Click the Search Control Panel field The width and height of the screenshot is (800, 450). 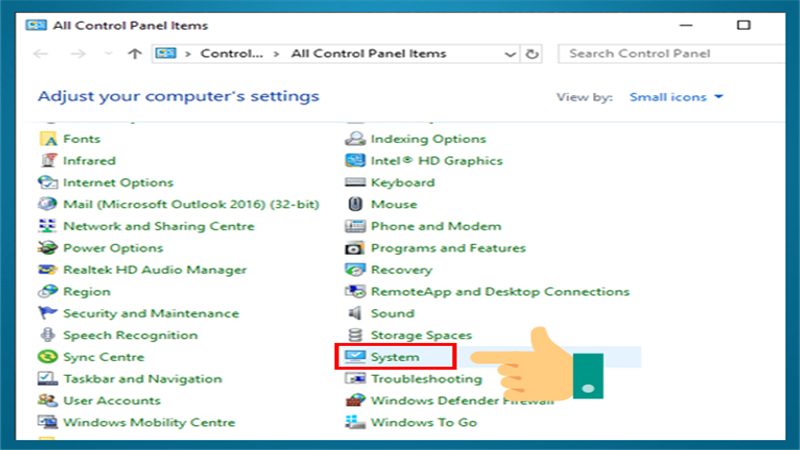tap(671, 54)
